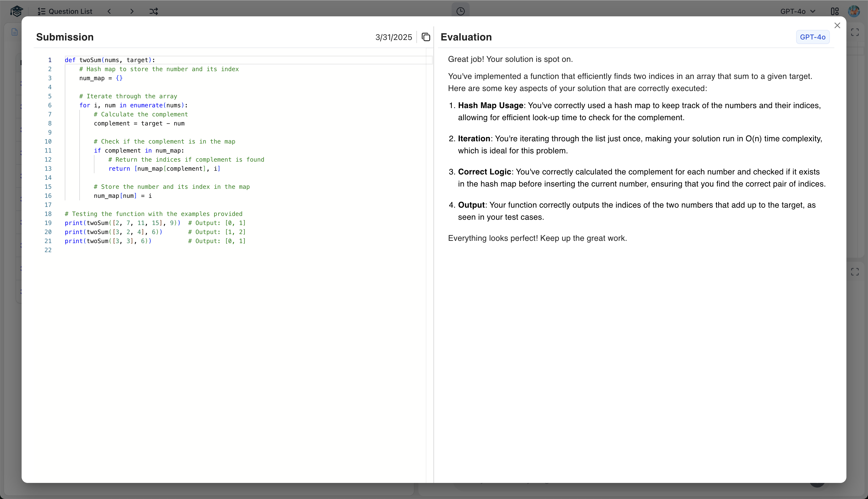
Task: Open the timer clock icon
Action: coord(461,11)
